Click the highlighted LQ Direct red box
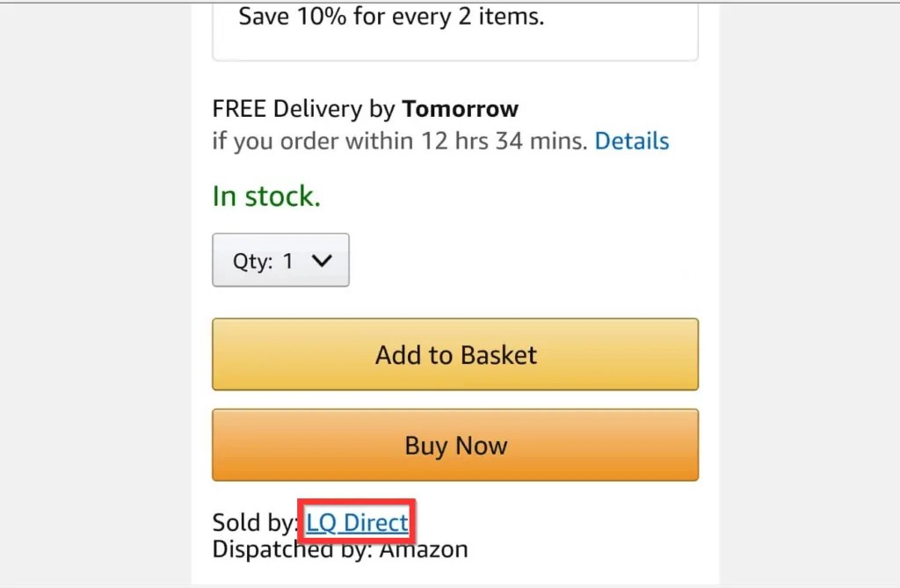Image resolution: width=900 pixels, height=588 pixels. click(x=356, y=522)
